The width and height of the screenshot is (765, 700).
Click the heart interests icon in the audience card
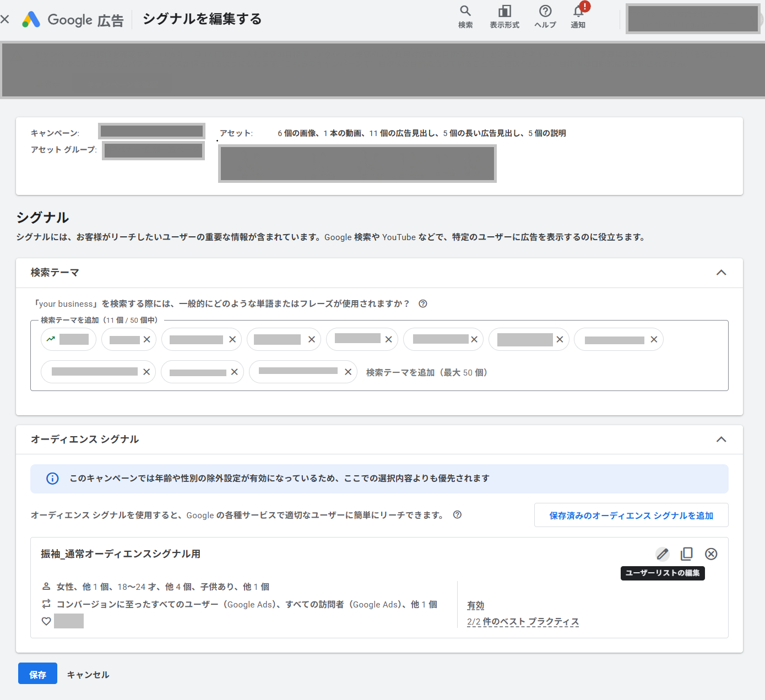(x=46, y=621)
